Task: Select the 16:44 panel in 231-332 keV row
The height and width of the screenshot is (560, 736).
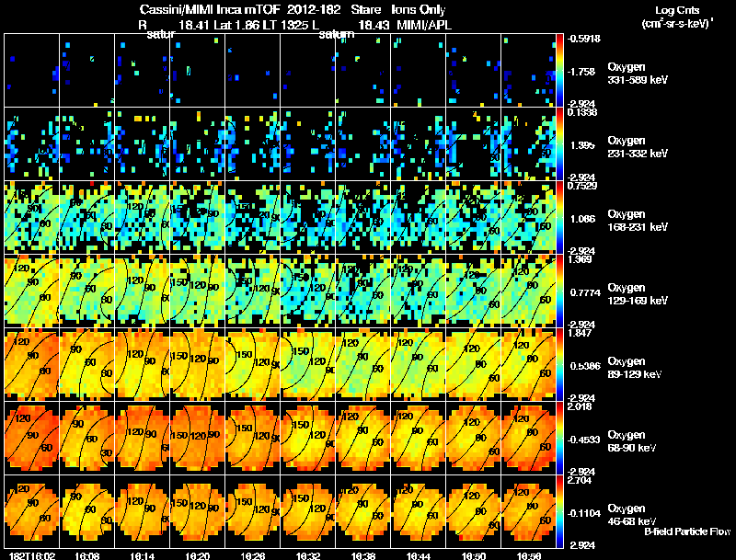Action: point(419,144)
